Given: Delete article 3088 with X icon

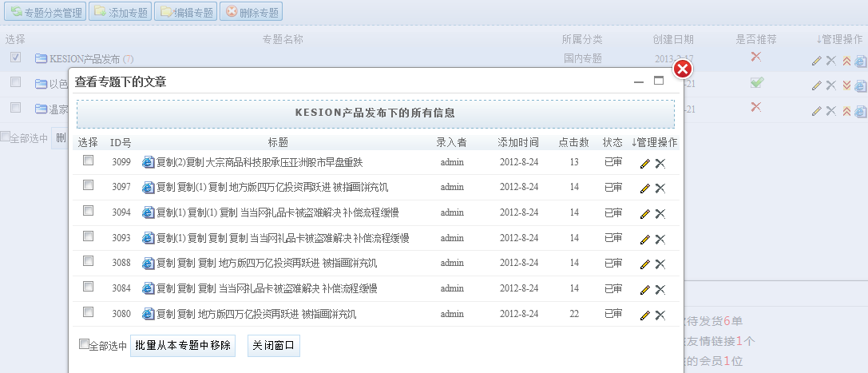Looking at the screenshot, I should (660, 264).
